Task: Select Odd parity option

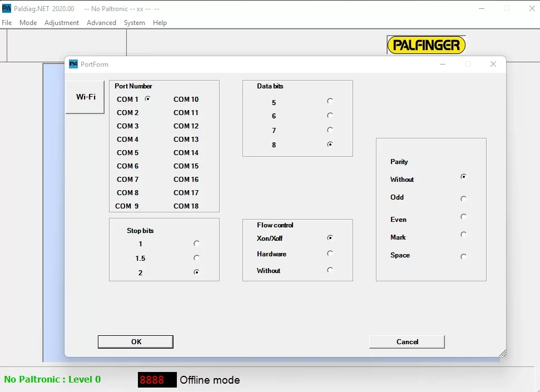Action: [x=463, y=199]
